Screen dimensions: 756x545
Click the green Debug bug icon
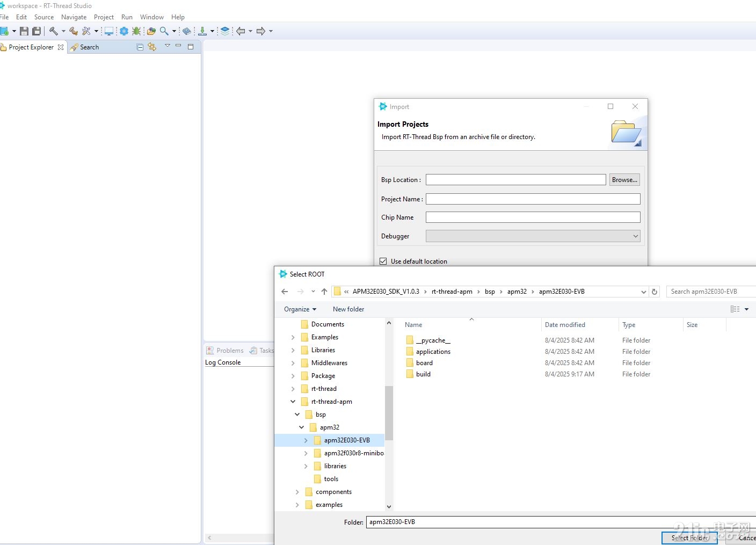pyautogui.click(x=136, y=31)
